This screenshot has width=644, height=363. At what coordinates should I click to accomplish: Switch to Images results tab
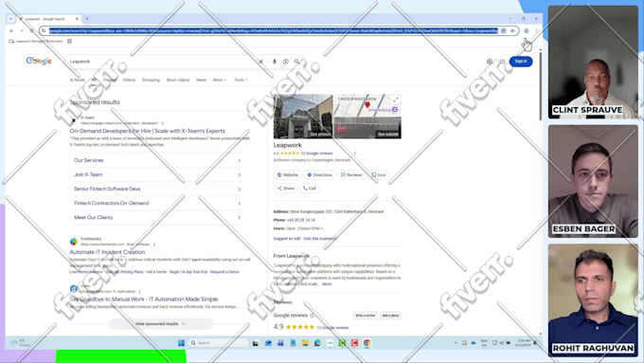tap(110, 80)
